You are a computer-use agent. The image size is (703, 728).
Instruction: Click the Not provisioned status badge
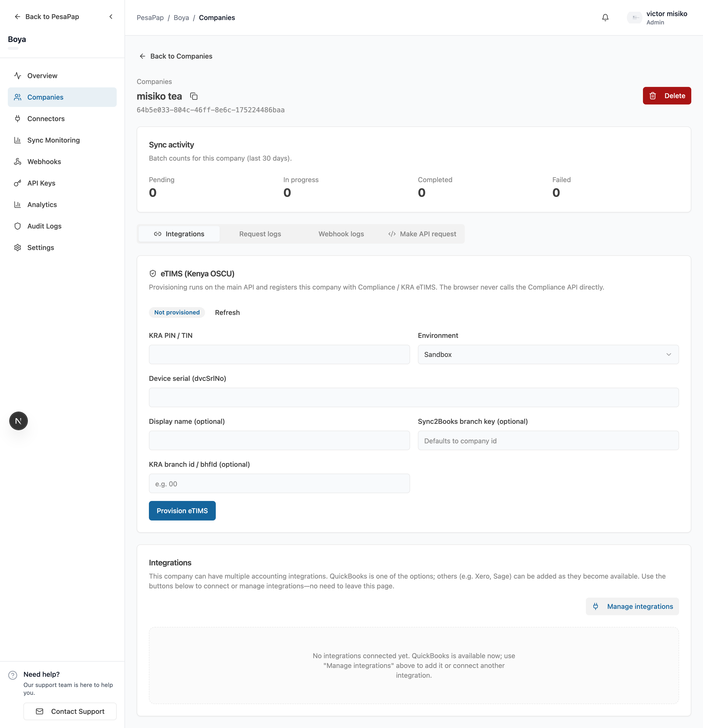coord(177,312)
